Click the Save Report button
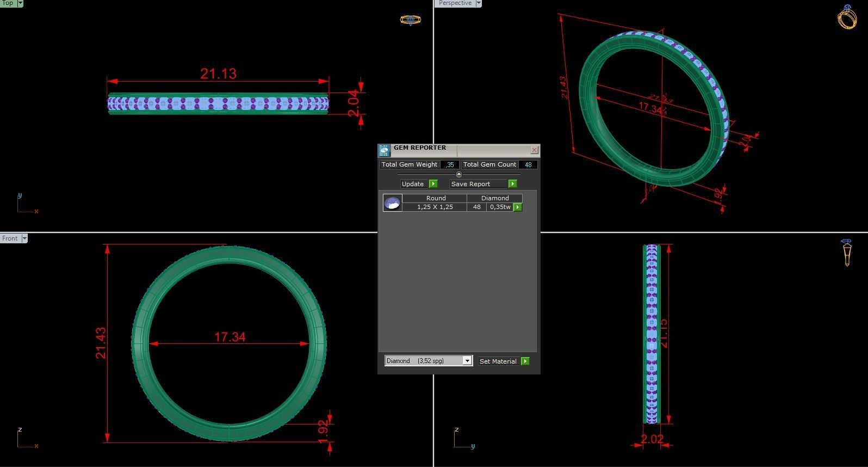 click(x=479, y=184)
